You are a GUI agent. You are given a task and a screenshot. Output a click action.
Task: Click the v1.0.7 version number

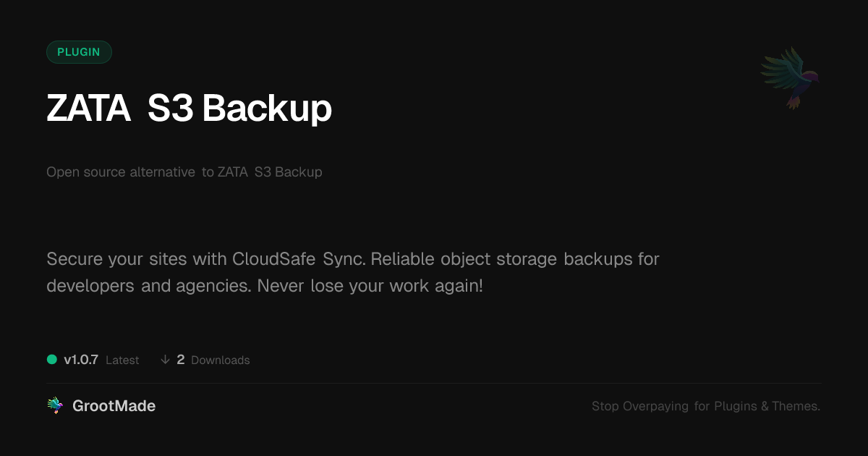[81, 360]
